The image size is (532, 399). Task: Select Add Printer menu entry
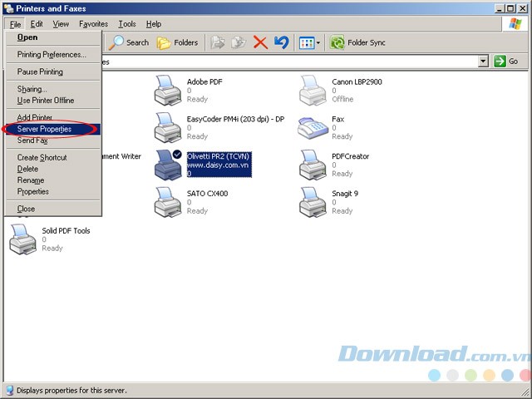coord(35,118)
